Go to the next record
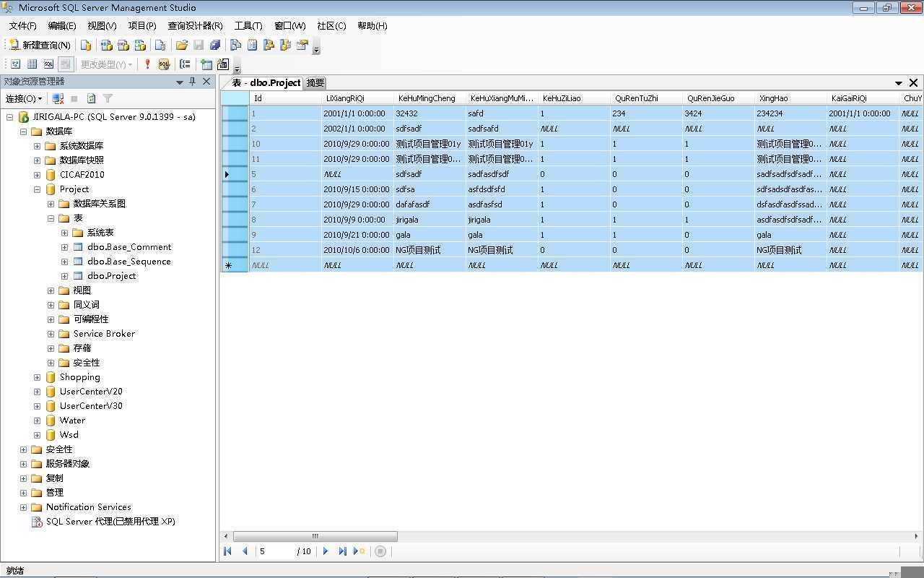The image size is (924, 578). click(326, 551)
